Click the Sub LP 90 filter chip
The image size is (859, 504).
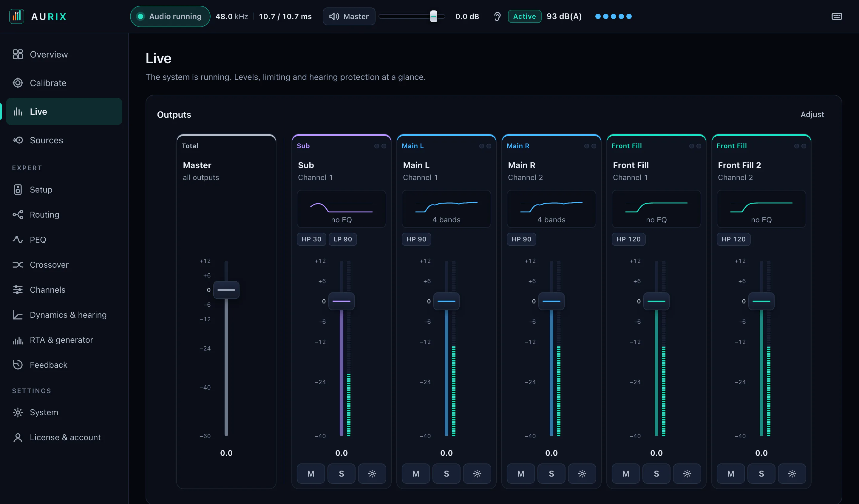coord(343,239)
